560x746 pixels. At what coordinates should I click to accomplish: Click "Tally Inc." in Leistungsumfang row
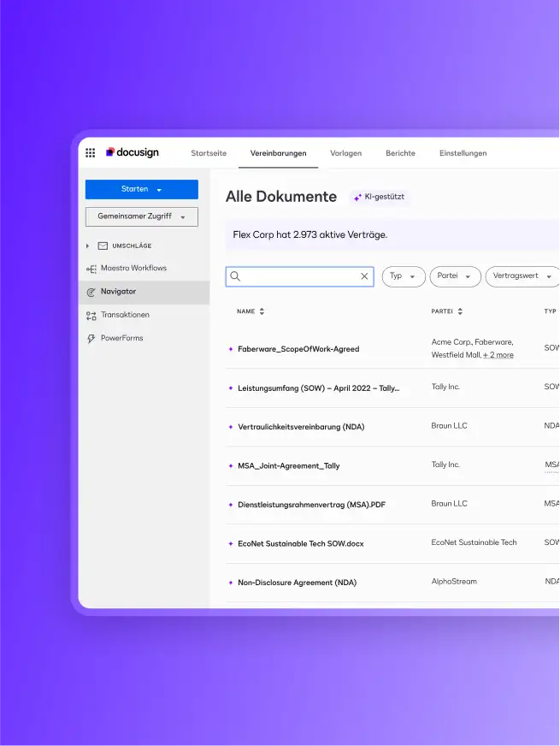(x=445, y=387)
